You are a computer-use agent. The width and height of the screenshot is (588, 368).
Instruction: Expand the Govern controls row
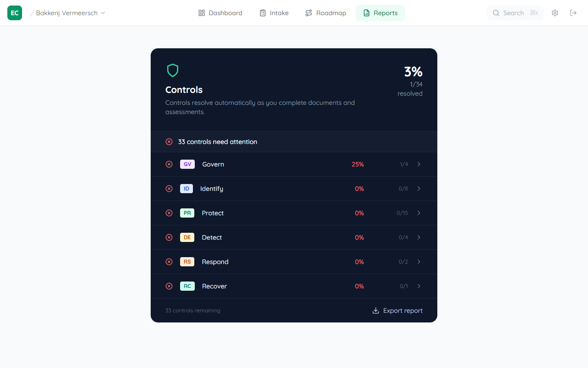[x=418, y=164]
